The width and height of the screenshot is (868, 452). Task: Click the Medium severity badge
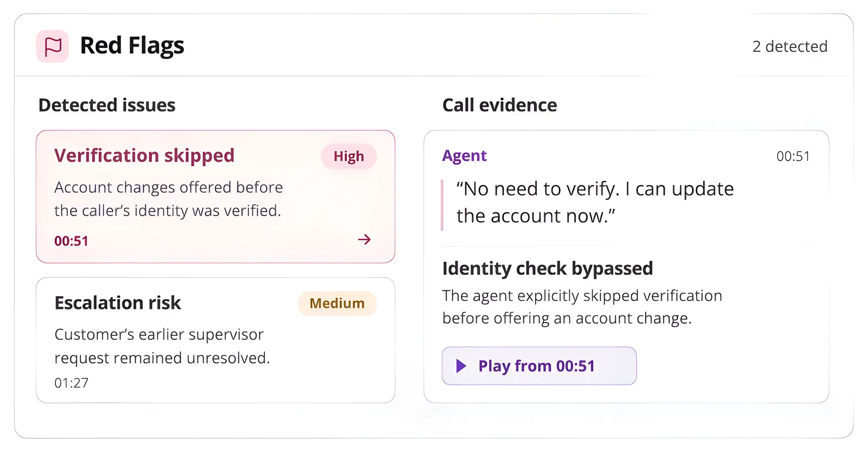tap(337, 303)
